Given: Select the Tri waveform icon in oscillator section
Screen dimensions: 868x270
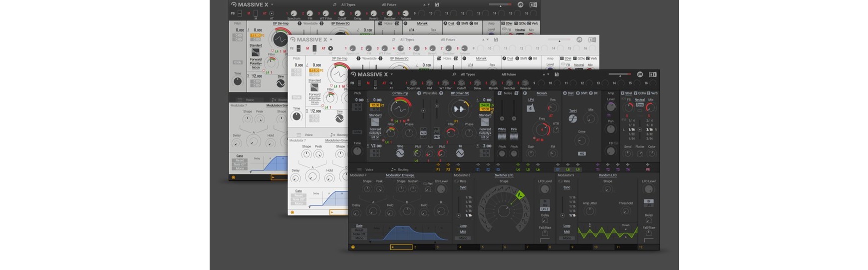Looking at the screenshot, I should point(460,153).
